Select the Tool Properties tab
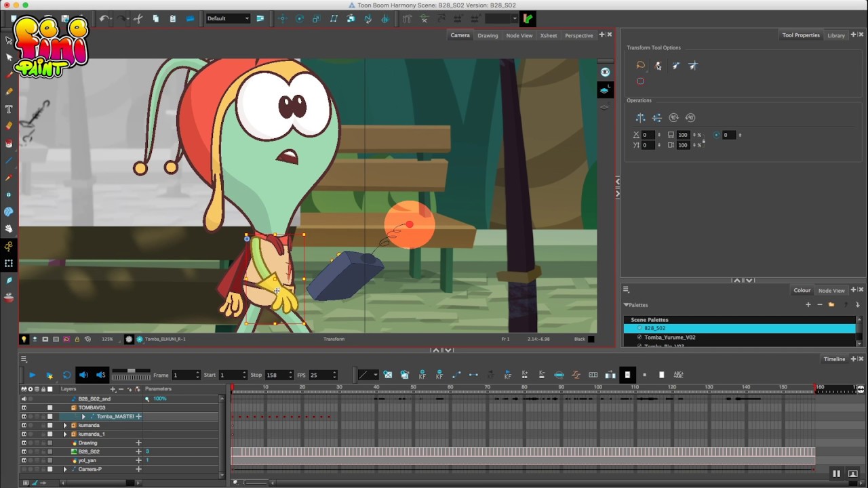This screenshot has height=488, width=868. (x=801, y=35)
